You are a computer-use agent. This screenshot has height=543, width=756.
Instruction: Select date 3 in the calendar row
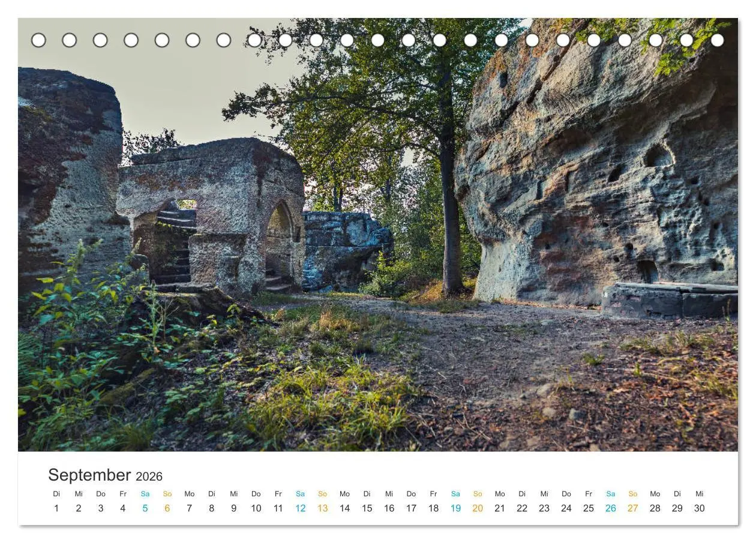point(101,508)
